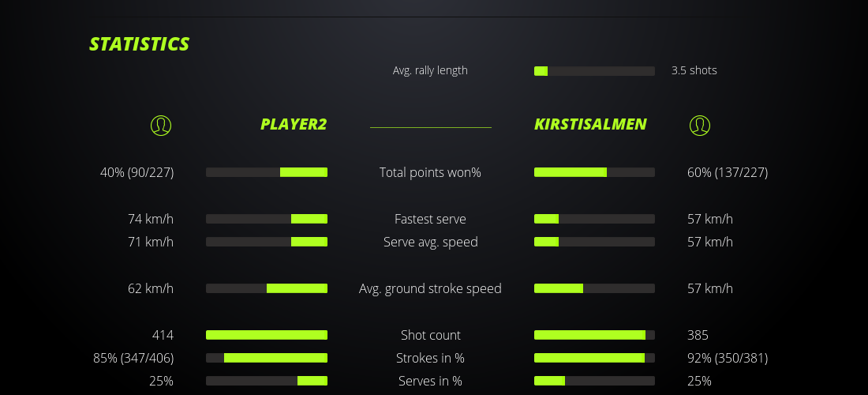Click the PLAYER2 profile avatar icon
868x395 pixels.
point(161,125)
